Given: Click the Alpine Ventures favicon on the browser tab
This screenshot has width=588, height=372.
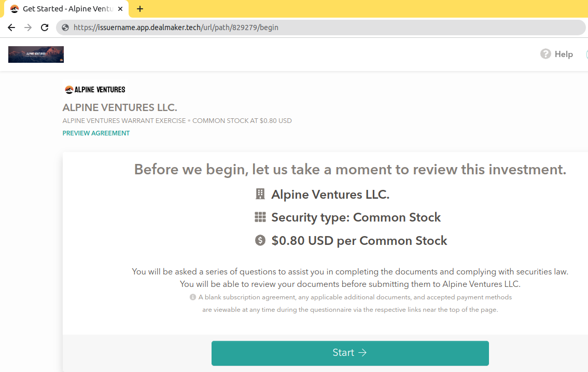Looking at the screenshot, I should [15, 9].
